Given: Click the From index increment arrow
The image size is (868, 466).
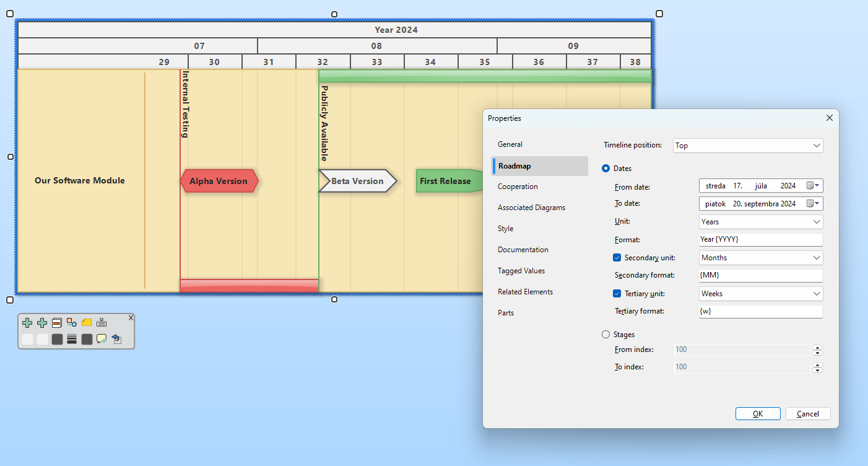Looking at the screenshot, I should coord(817,347).
